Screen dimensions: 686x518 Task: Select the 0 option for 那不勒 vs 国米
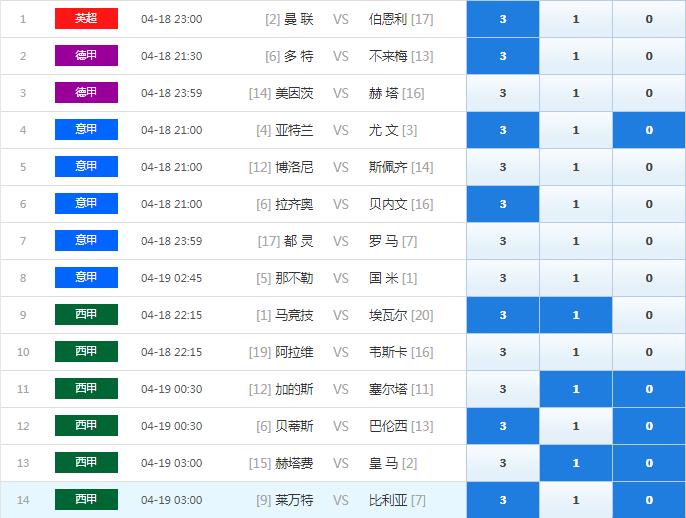tap(649, 278)
